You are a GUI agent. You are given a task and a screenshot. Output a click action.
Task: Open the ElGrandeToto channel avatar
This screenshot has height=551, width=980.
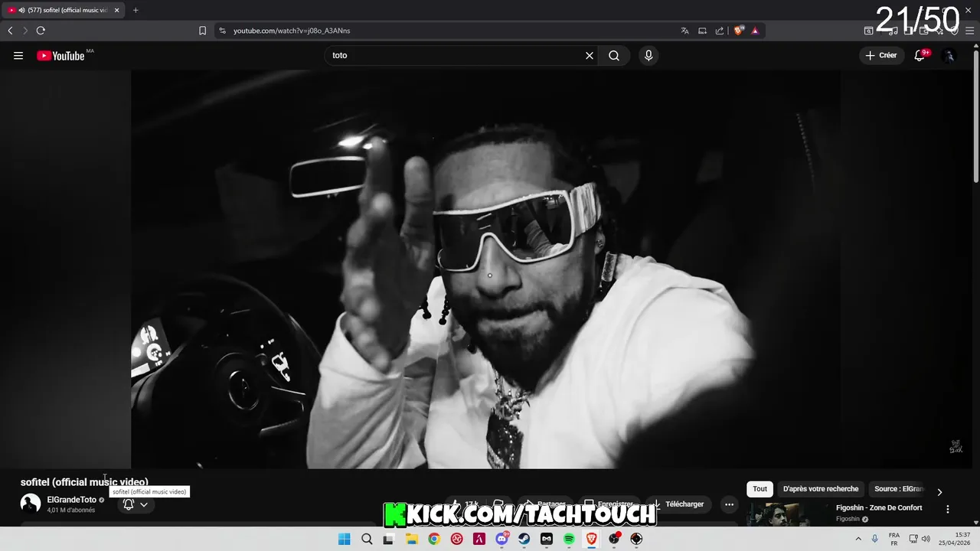(x=31, y=504)
